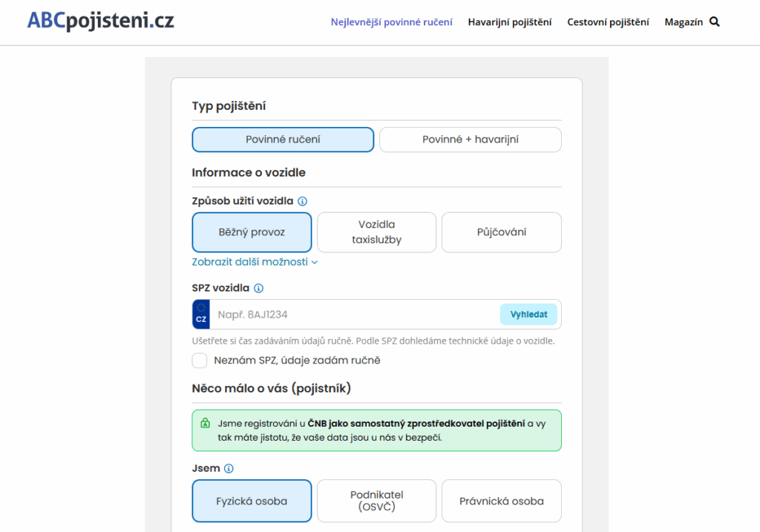
Task: Click the info icon next to SPZ vozidla
Action: click(x=260, y=288)
